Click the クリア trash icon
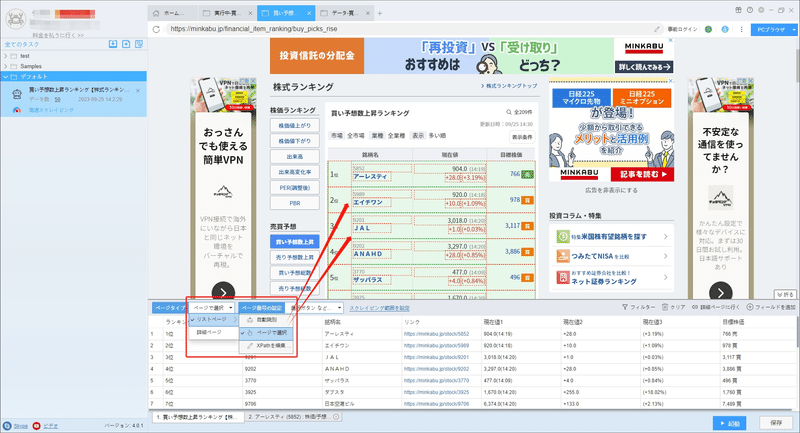800x433 pixels. point(665,307)
